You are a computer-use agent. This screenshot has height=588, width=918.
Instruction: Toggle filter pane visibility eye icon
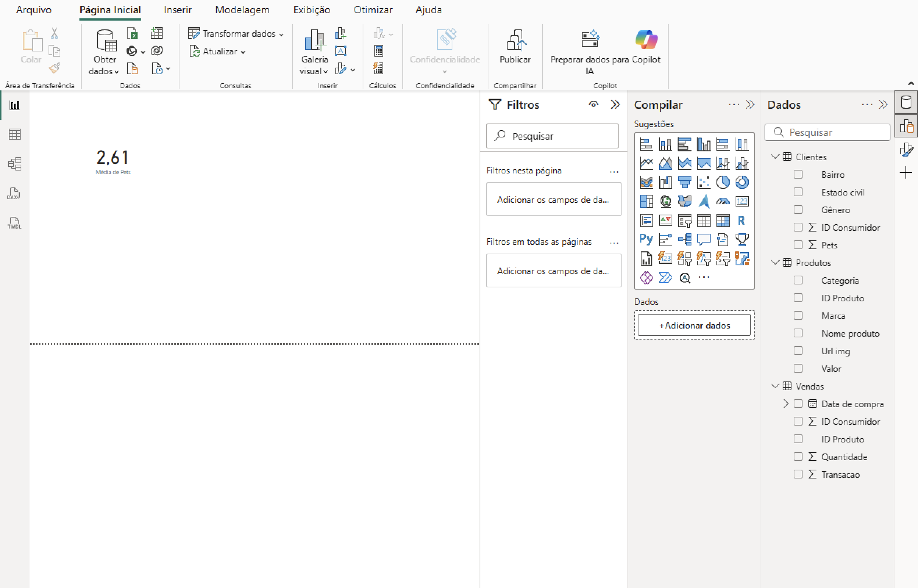593,104
